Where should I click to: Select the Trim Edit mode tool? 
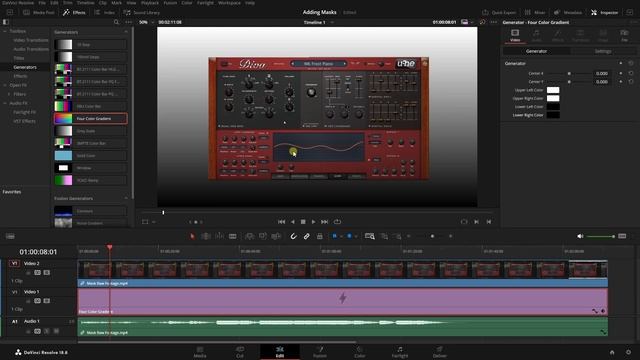coord(206,236)
